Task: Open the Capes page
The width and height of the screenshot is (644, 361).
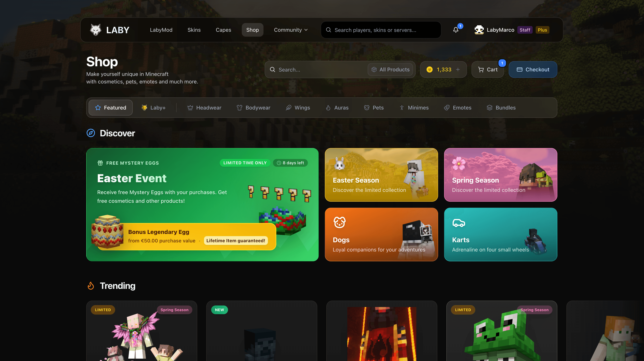Action: point(223,30)
